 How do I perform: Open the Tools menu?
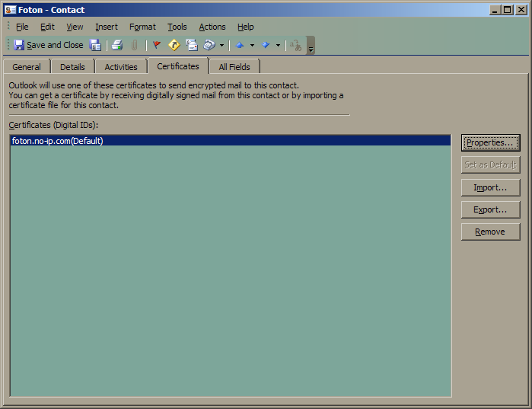point(177,27)
